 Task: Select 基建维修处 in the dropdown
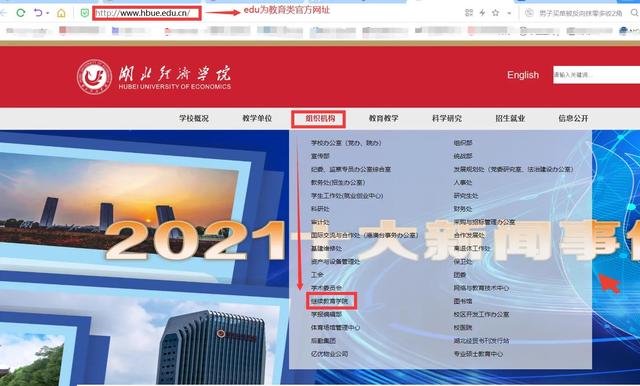(326, 248)
